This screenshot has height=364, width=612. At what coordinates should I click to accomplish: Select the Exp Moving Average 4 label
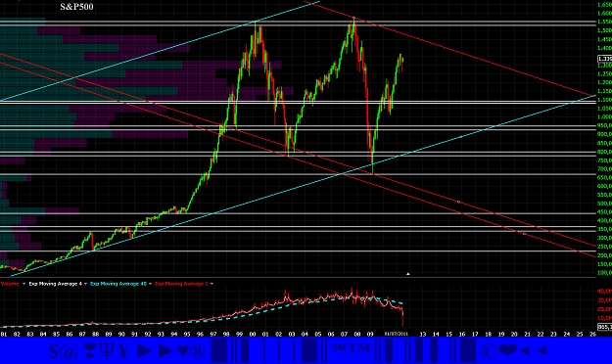56,284
